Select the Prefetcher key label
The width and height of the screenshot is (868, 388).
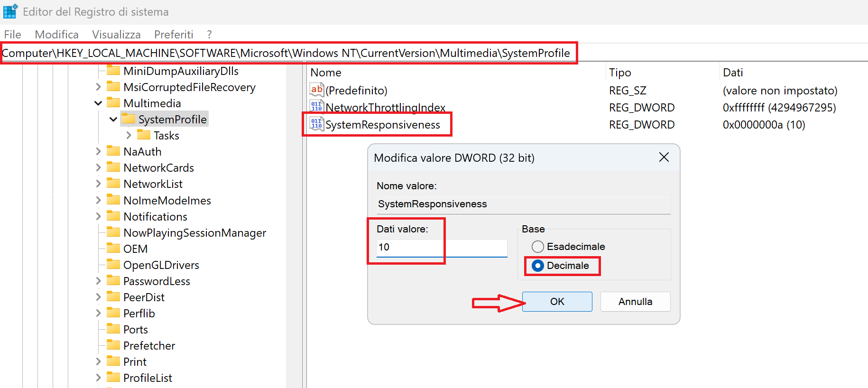tap(149, 346)
